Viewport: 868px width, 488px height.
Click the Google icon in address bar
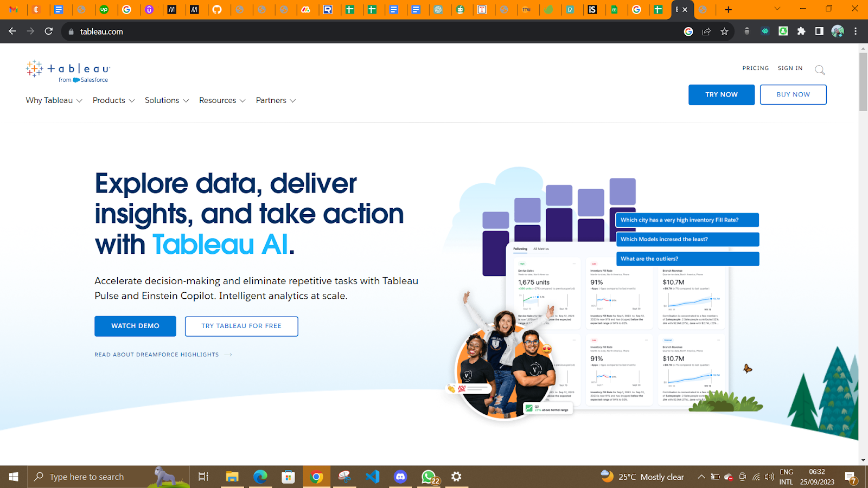(688, 31)
